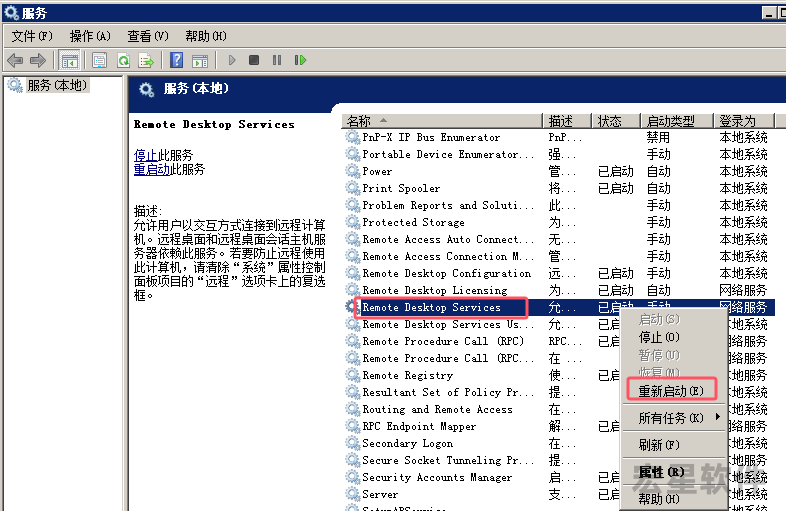Screen dimensions: 786x511
Task: Select 属性(R) from the context menu
Action: pos(660,471)
